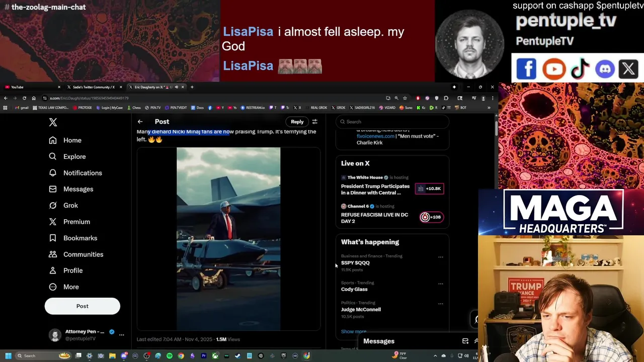
Task: Bookmark this page with the star icon
Action: click(x=405, y=98)
